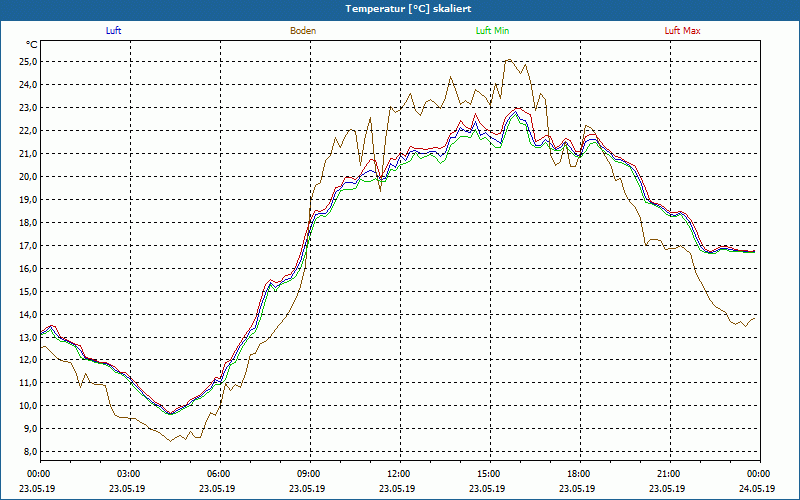Click the 23,0 y-axis value
This screenshot has width=800, height=500.
tap(29, 108)
